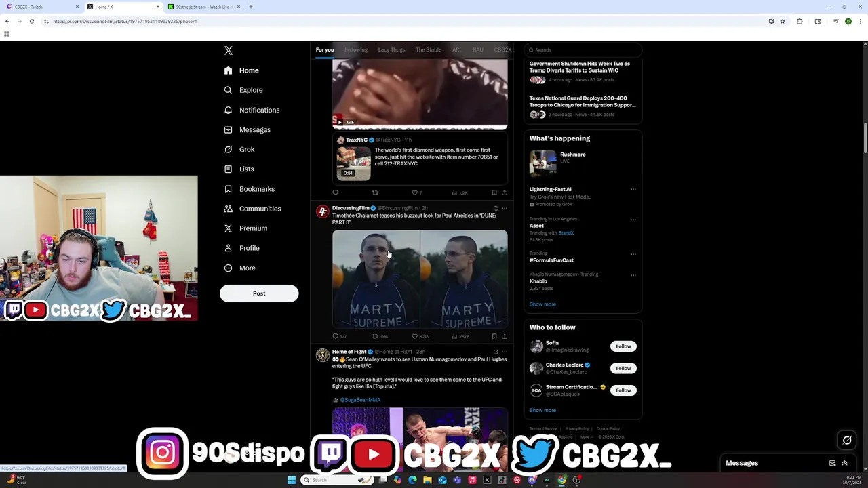Reply to the DiscussingFilm post
The image size is (868, 488).
(335, 336)
